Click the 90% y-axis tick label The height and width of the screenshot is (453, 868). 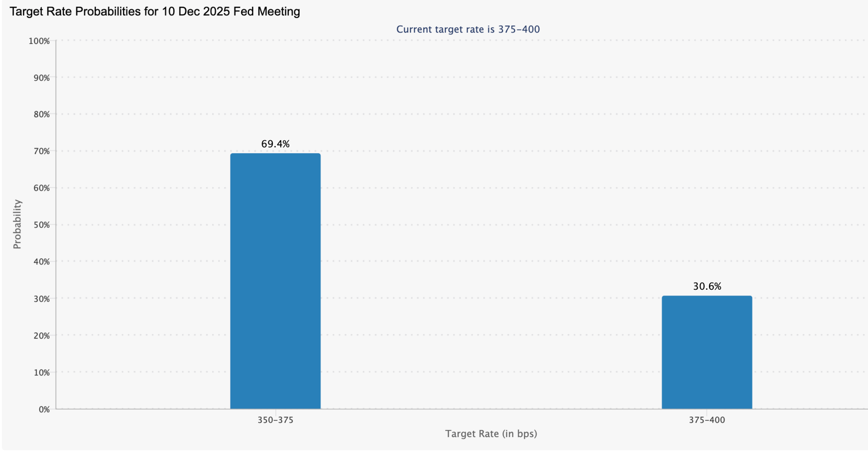(41, 78)
